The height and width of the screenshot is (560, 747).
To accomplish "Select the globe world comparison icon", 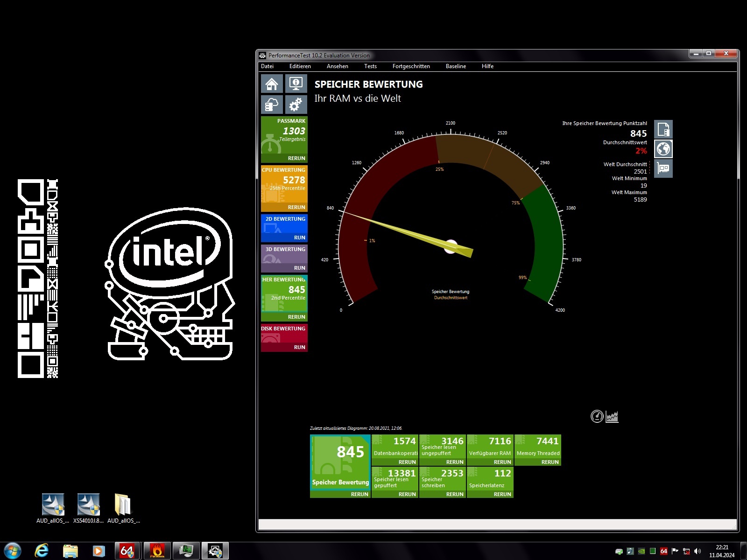I will (663, 149).
